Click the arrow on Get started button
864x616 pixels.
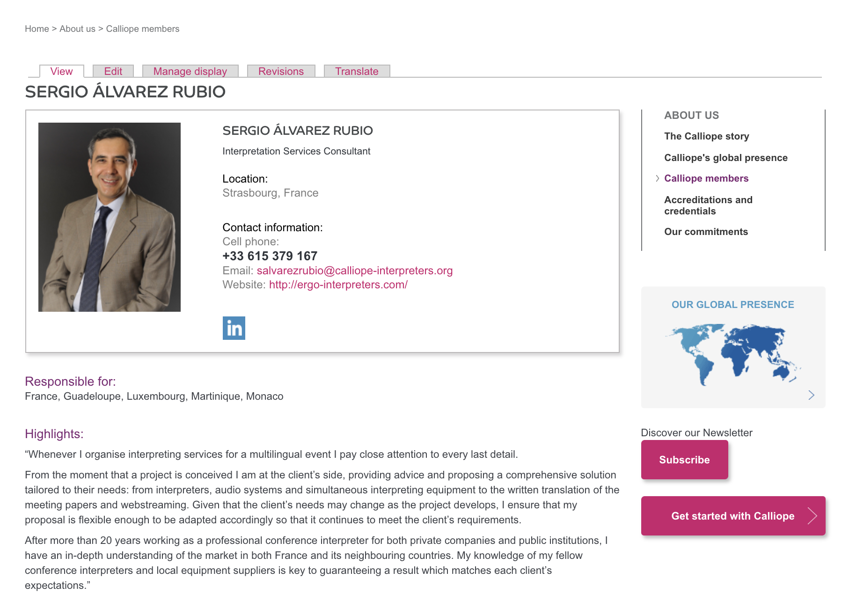[813, 516]
